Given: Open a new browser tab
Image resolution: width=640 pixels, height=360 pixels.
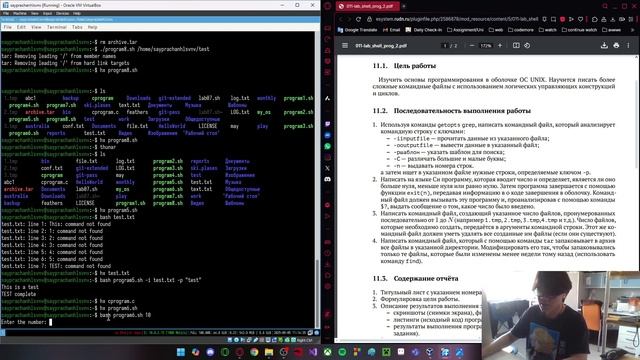Looking at the screenshot, I should [404, 6].
